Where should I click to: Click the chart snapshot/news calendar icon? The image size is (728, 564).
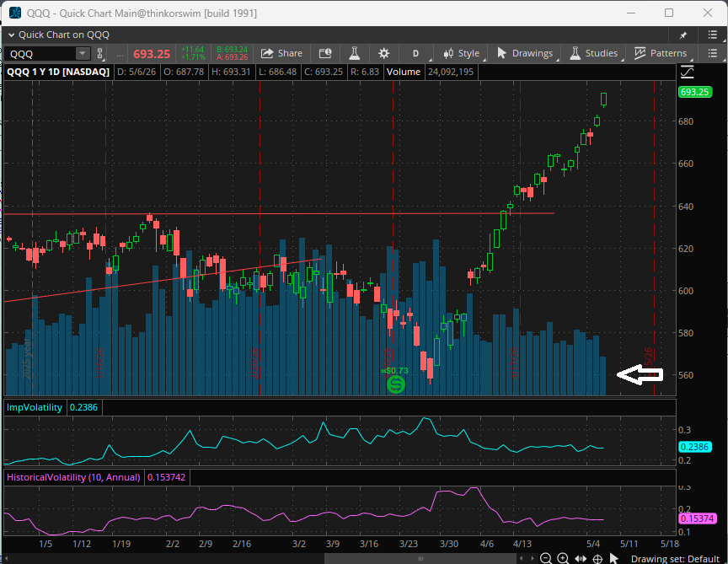click(x=325, y=53)
